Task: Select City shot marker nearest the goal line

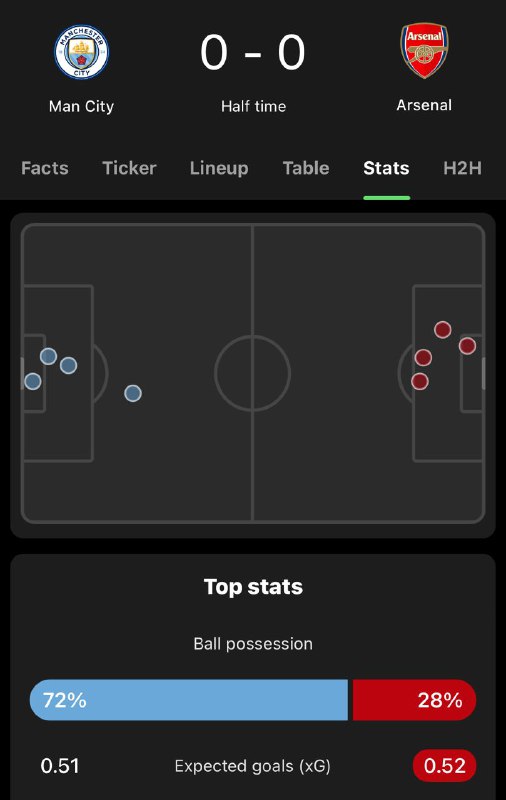Action: (x=33, y=381)
